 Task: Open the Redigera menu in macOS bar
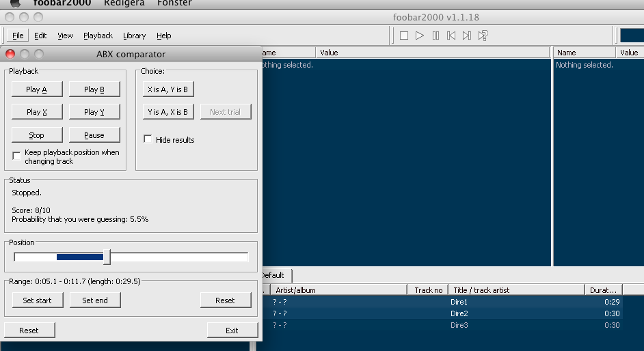click(x=124, y=3)
